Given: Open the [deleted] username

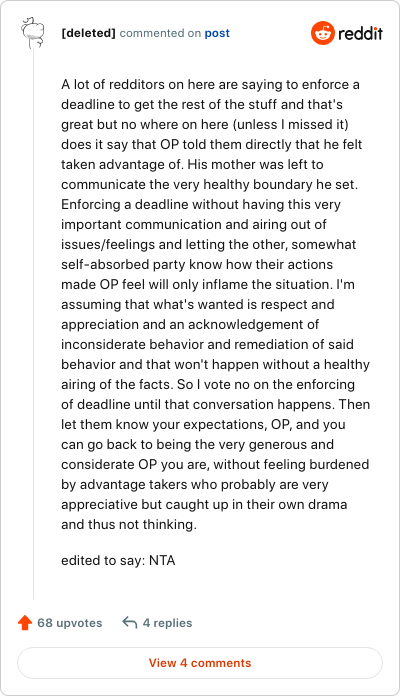Looking at the screenshot, I should coord(88,33).
